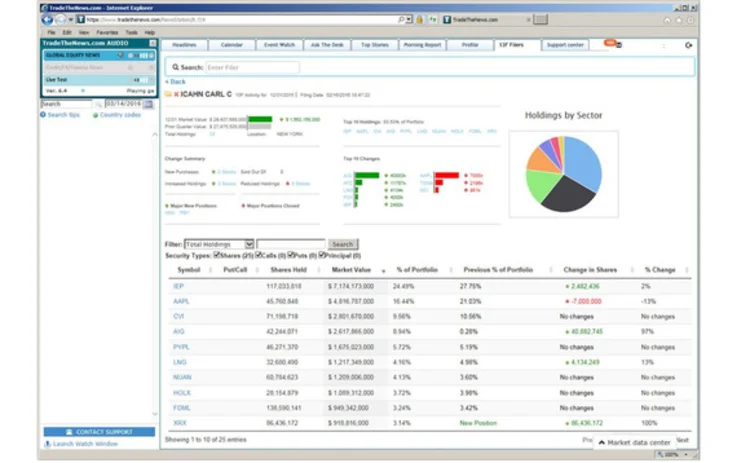This screenshot has width=750, height=463.
Task: Expand the Market data center panel
Action: point(634,442)
